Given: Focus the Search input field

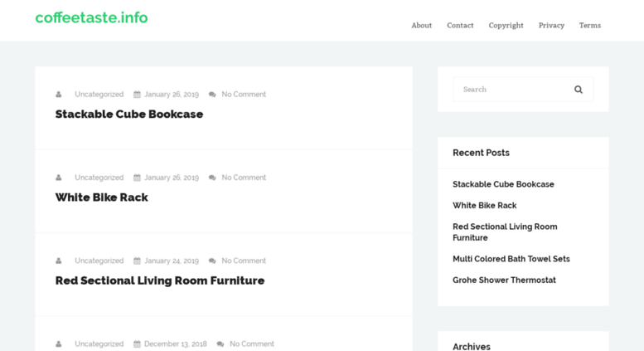Looking at the screenshot, I should click(x=511, y=89).
